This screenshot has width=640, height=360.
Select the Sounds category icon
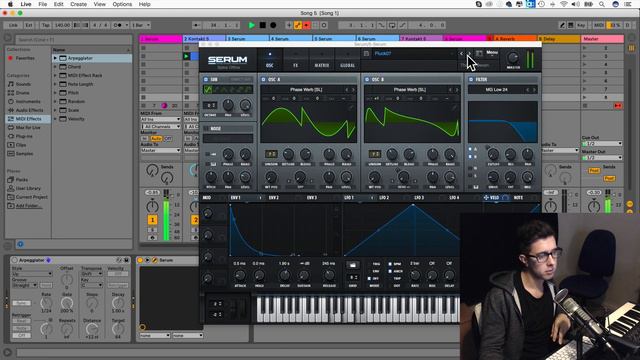[11, 84]
